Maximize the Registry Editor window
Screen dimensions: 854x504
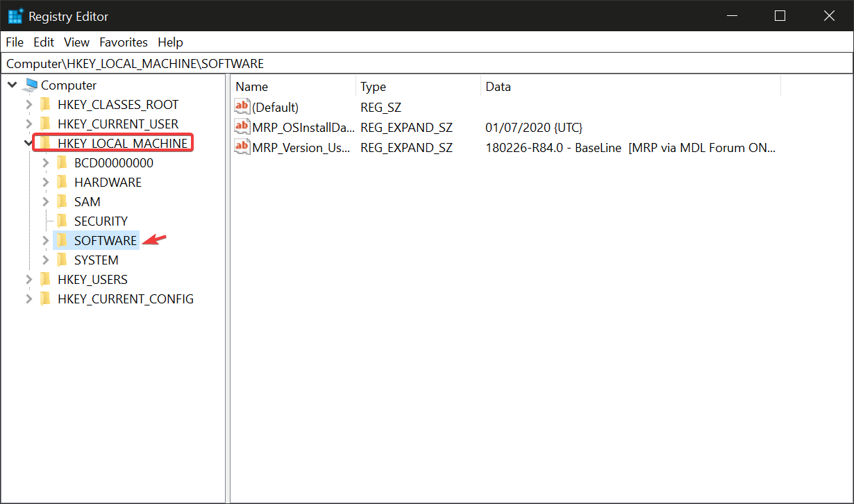pyautogui.click(x=780, y=15)
